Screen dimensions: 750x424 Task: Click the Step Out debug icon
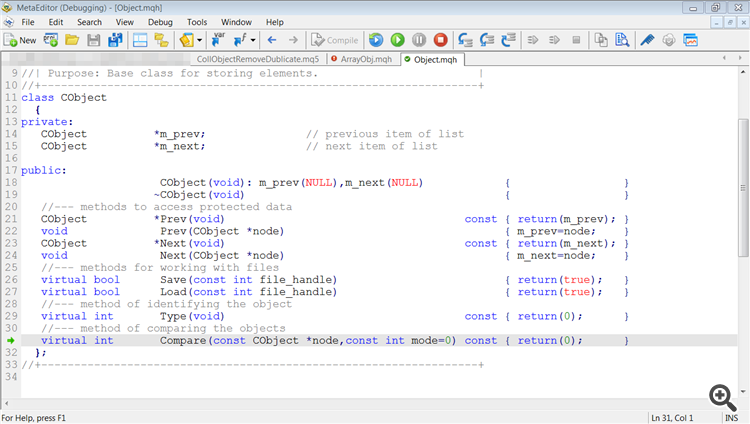[x=508, y=40]
